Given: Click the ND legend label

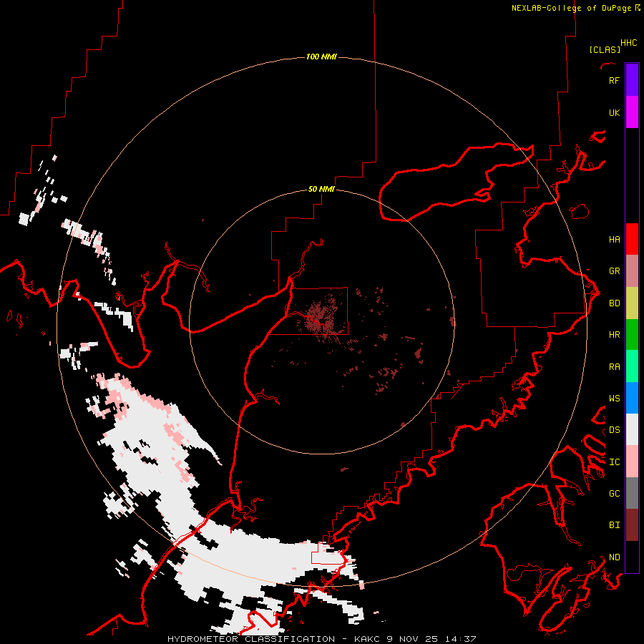Looking at the screenshot, I should click(614, 557).
